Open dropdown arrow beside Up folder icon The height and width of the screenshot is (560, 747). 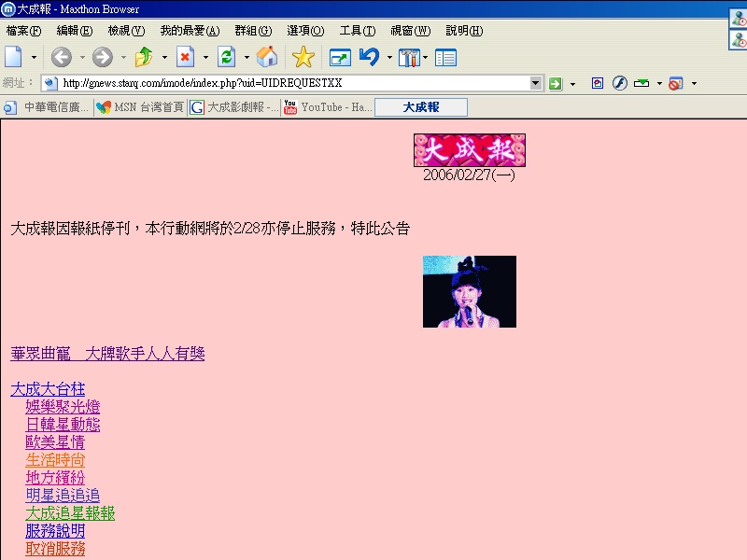pyautogui.click(x=164, y=58)
